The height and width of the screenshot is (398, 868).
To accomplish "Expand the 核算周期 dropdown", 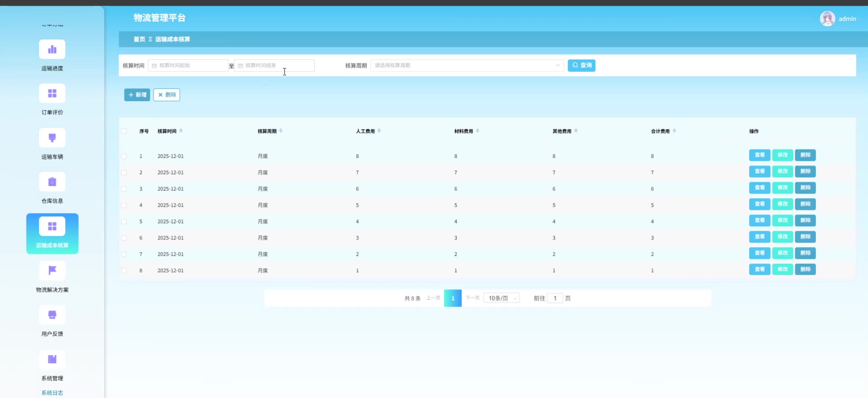I will click(467, 65).
